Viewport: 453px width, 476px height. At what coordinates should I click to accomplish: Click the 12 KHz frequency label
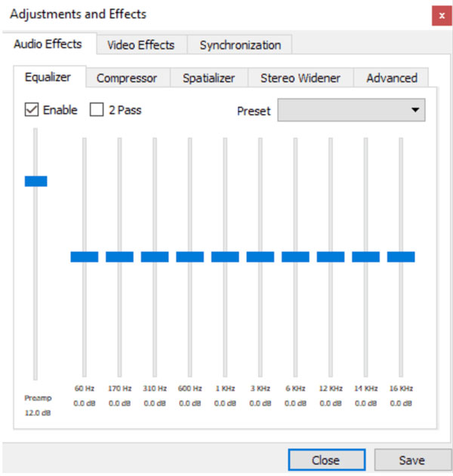pos(331,388)
